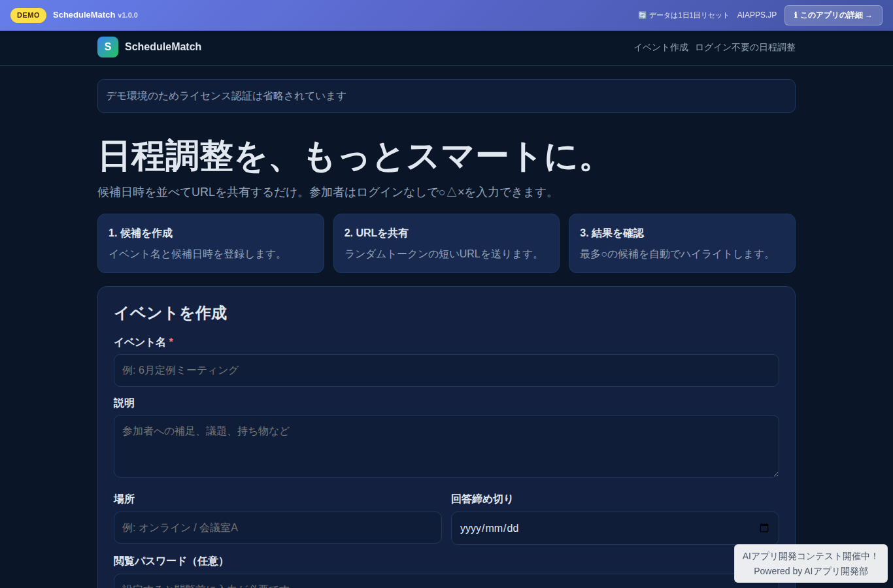The width and height of the screenshot is (893, 588).
Task: Click the イベントを作成 form heading
Action: pos(170,313)
